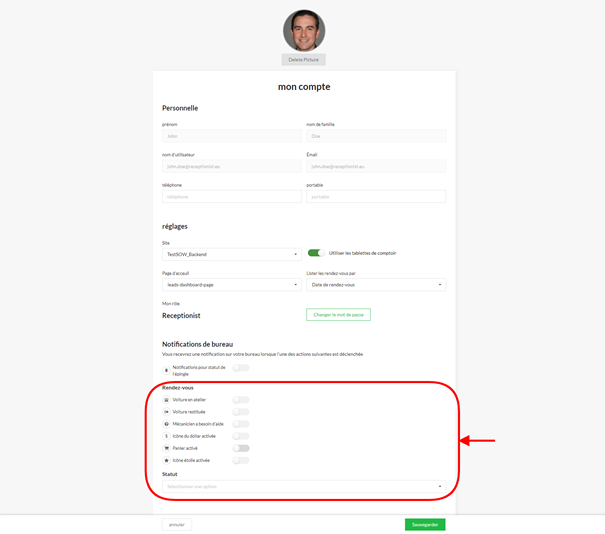Click the Panier activé cart icon

(x=166, y=448)
